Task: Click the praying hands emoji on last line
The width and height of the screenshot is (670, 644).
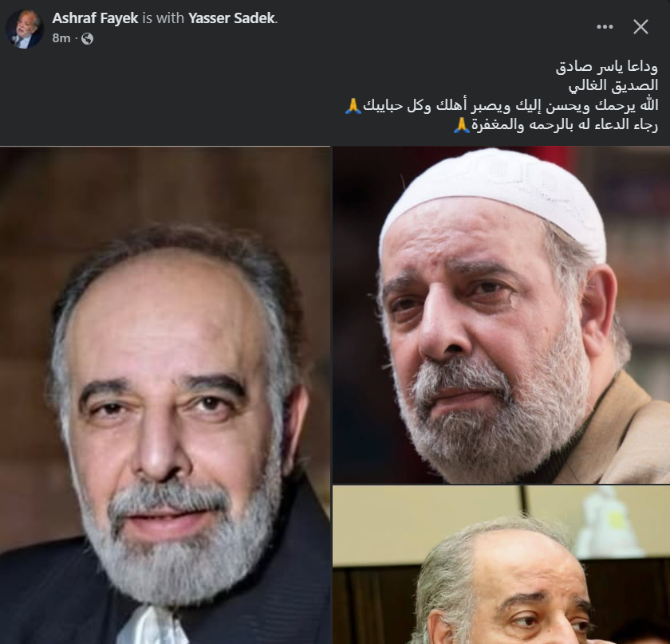Action: click(x=462, y=125)
